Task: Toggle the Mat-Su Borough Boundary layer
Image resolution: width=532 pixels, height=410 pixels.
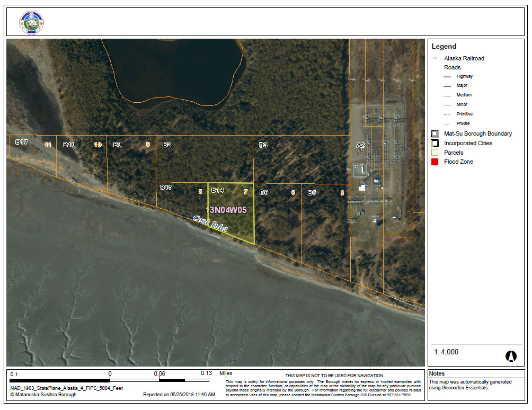Action: tap(435, 133)
